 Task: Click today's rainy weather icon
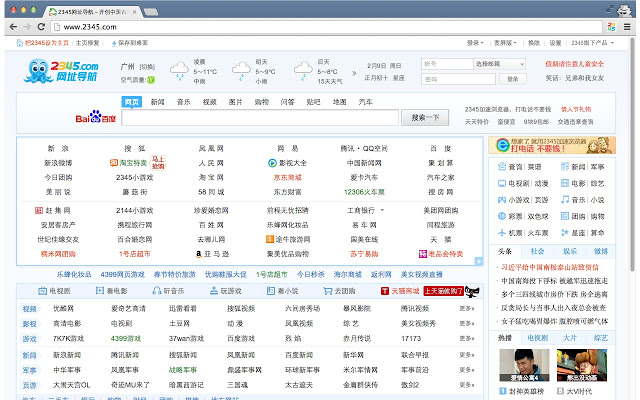point(179,71)
